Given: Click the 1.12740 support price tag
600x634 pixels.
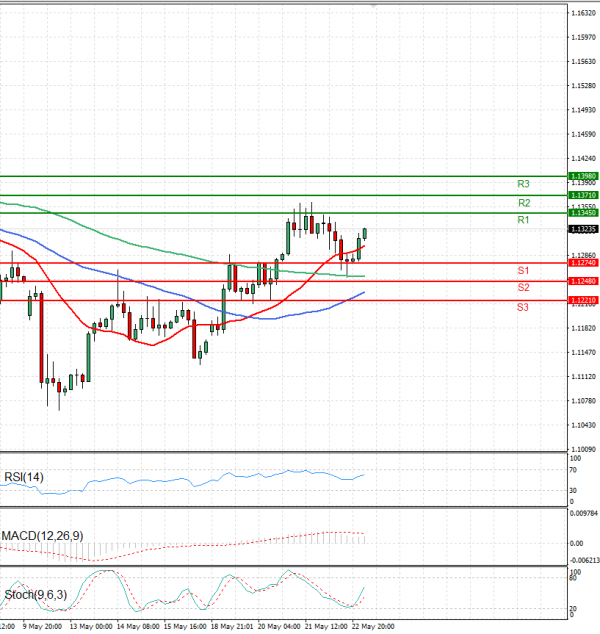Looking at the screenshot, I should (x=583, y=263).
